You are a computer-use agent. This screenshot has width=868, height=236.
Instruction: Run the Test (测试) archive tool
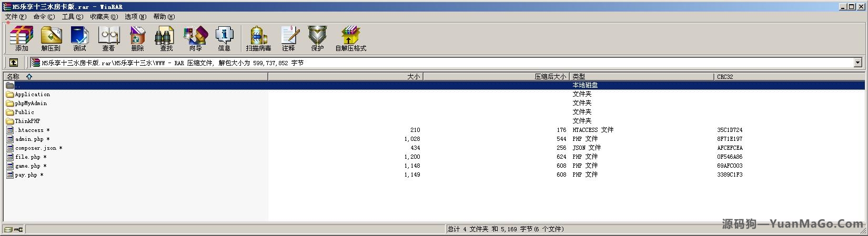(x=79, y=38)
